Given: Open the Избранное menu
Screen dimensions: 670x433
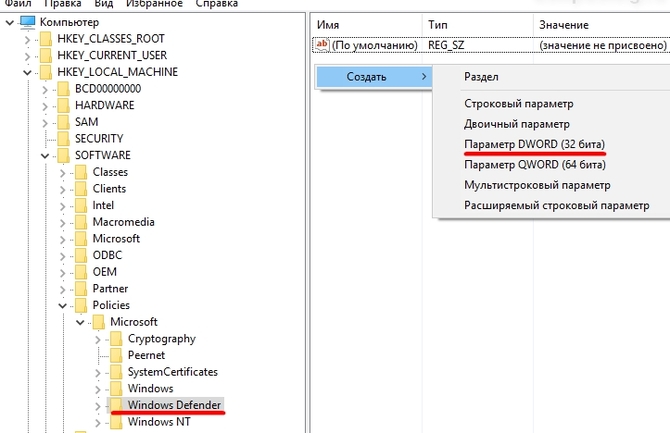Looking at the screenshot, I should [154, 4].
